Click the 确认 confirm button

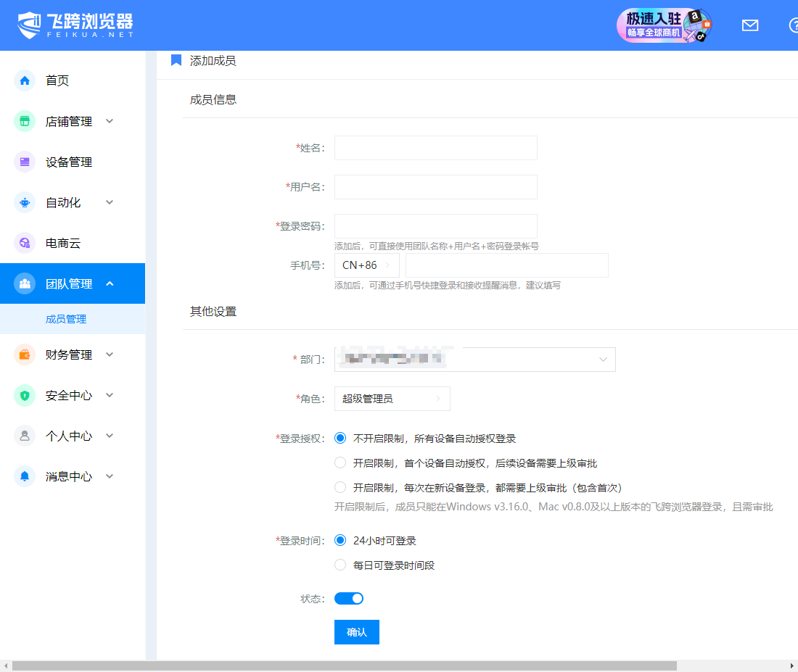[356, 632]
